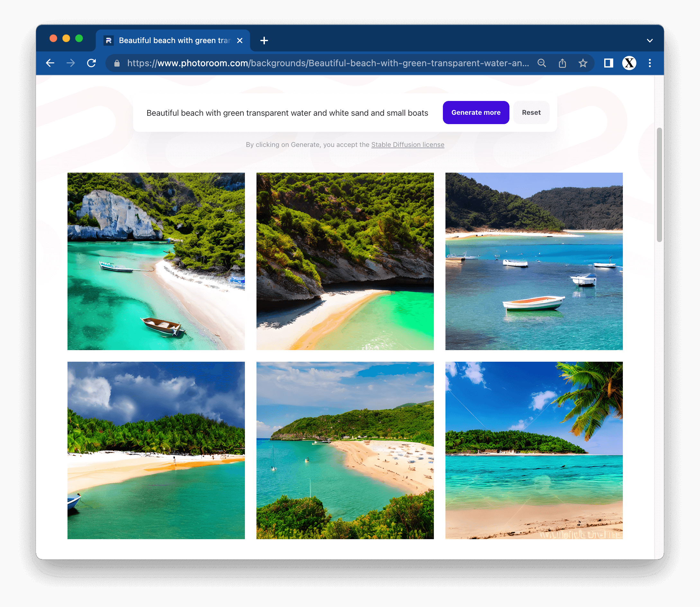The height and width of the screenshot is (607, 700).
Task: Click the page vertical scrollbar thumb
Action: tap(659, 185)
